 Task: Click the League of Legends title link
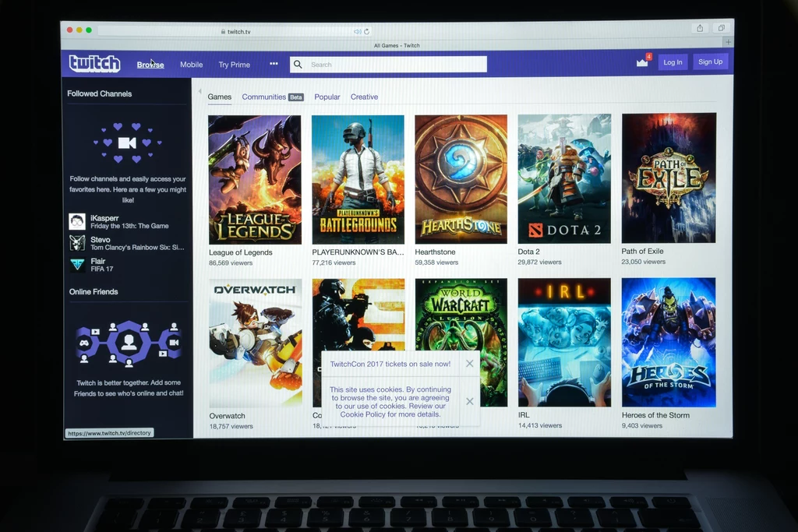click(x=241, y=252)
